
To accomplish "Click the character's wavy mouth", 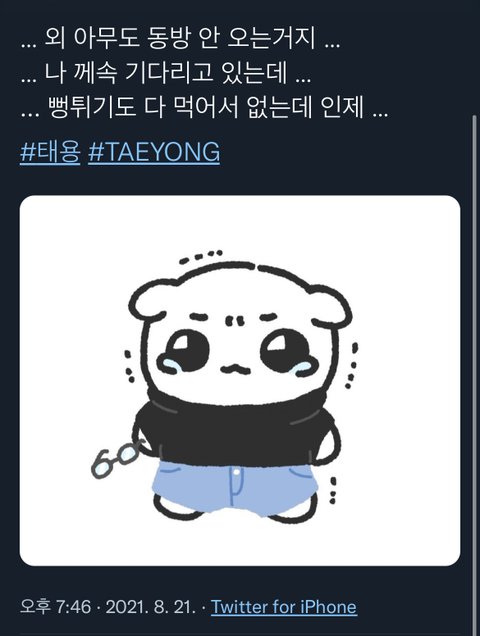I will (235, 368).
